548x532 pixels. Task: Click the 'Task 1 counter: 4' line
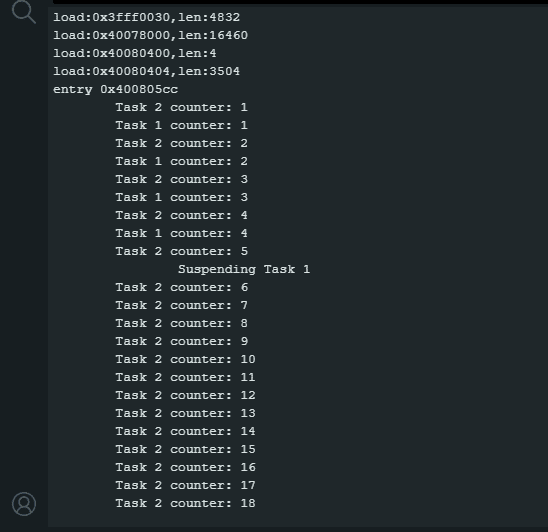[182, 233]
